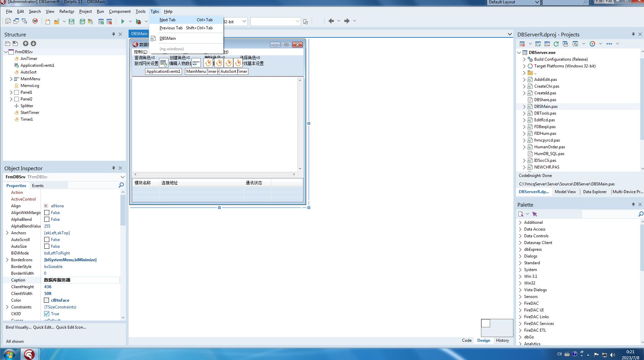Click the Forward navigation arrow in toolbar
The height and width of the screenshot is (360, 644).
347,21
